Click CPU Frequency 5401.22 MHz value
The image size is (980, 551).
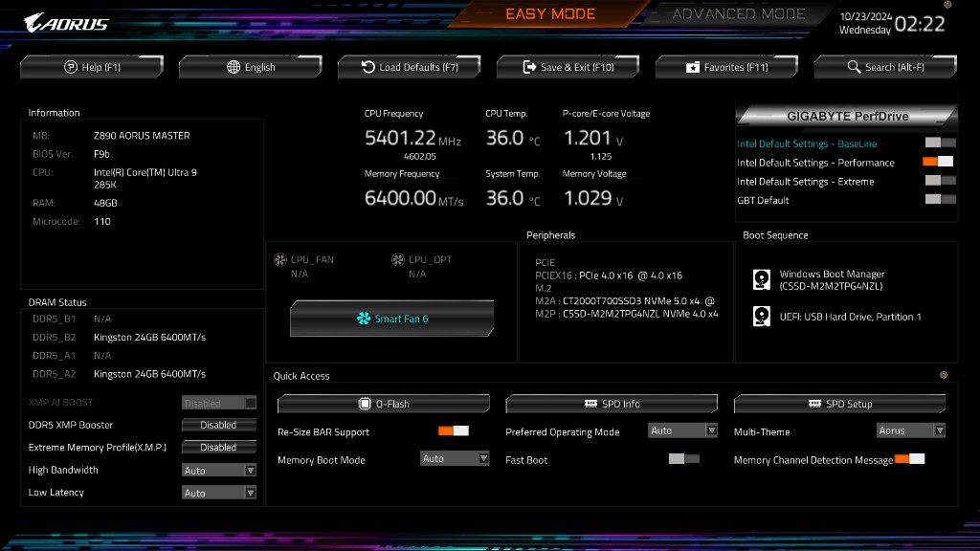point(412,138)
